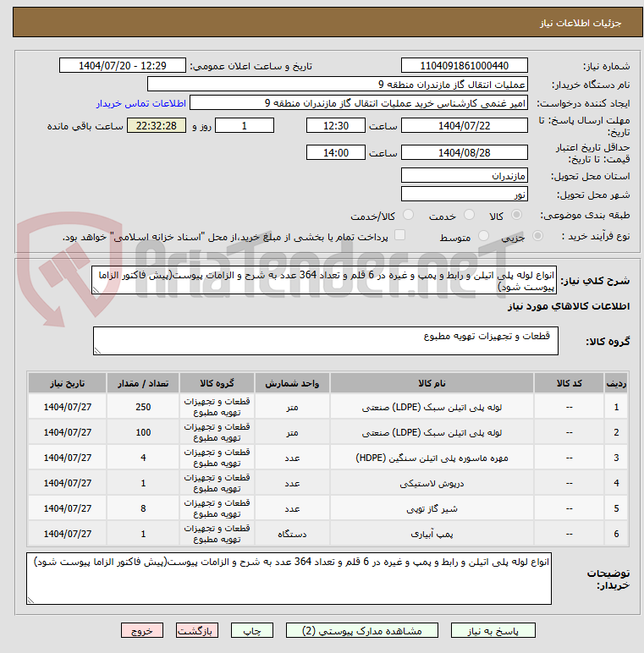Click the price validity date 1404/08/28
The width and height of the screenshot is (644, 653).
click(x=465, y=153)
